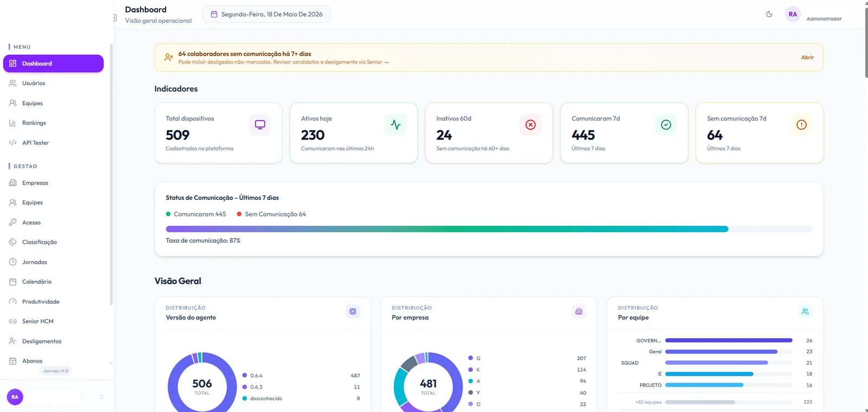Select the users icon on Por equipe card
This screenshot has width=868, height=412.
[x=805, y=312]
